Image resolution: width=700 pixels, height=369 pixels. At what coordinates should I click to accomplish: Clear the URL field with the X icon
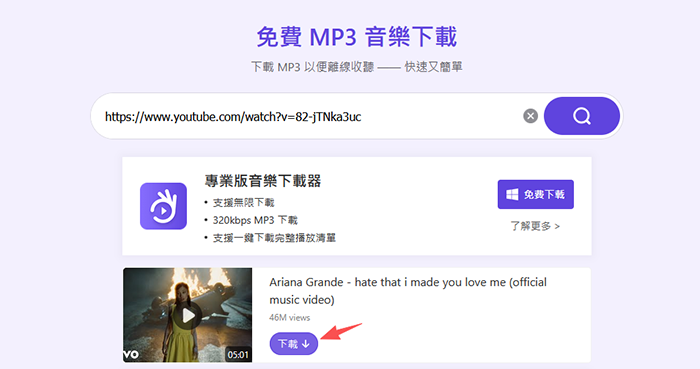530,116
